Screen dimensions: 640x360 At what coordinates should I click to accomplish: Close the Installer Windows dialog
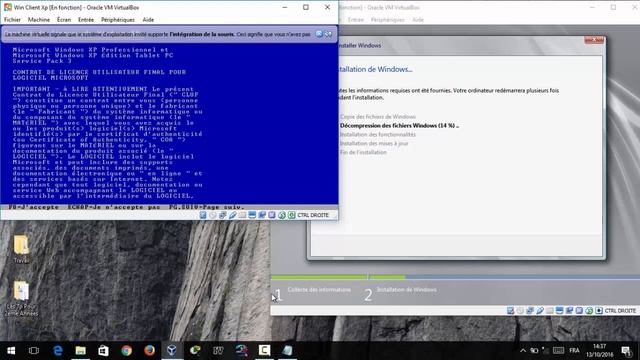[594, 40]
